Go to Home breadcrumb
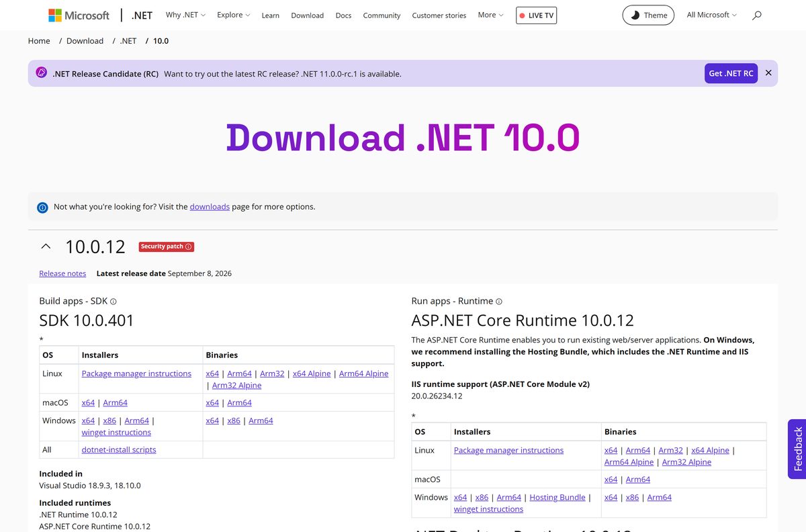Viewport: 806px width, 532px height. (39, 41)
